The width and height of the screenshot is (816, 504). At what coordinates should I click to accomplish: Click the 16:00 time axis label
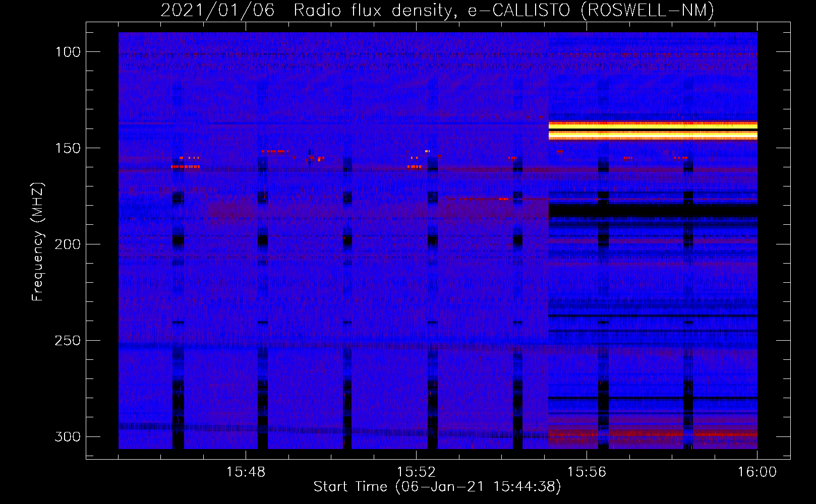point(757,472)
